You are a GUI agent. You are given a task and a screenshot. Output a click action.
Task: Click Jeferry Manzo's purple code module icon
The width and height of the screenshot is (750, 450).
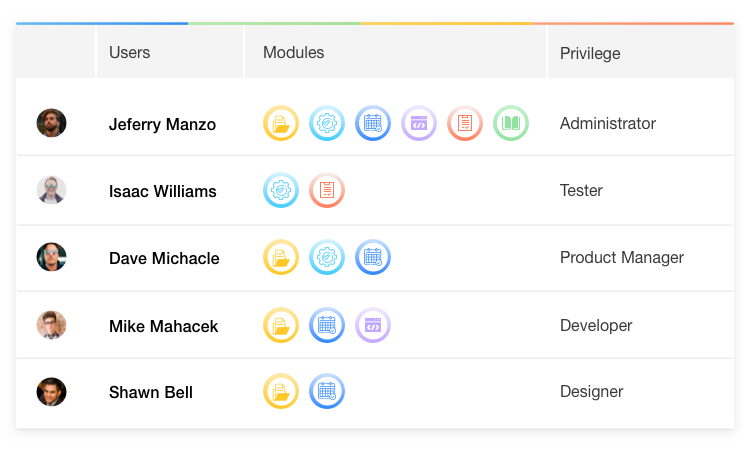(x=419, y=123)
